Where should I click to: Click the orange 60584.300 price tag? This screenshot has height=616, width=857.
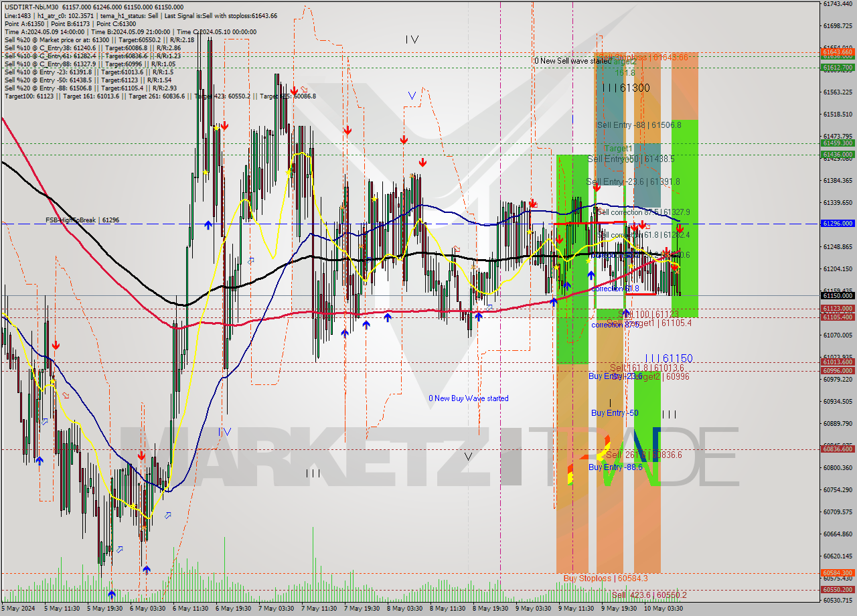(x=838, y=573)
